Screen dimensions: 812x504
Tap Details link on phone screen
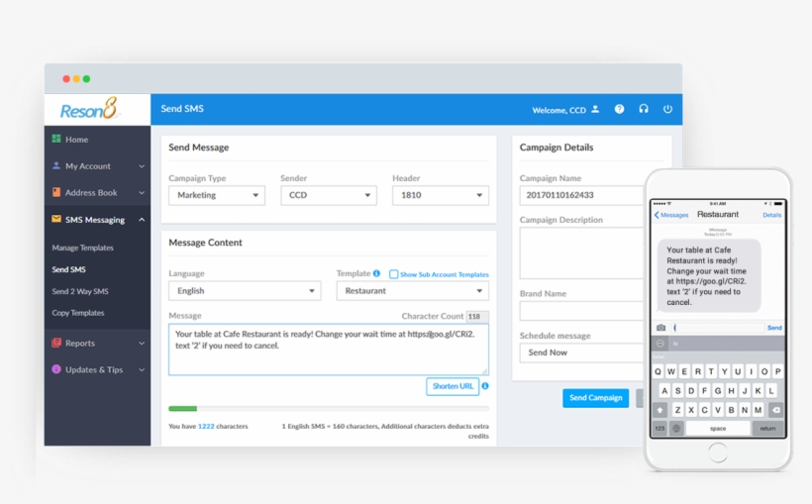(771, 215)
